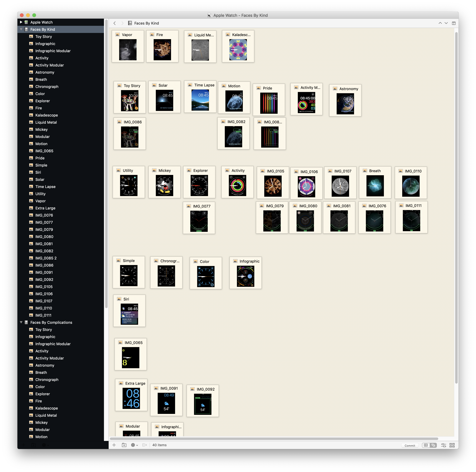Screen dimensions: 476x472
Task: Select Infographic Modular in Faces By Kind
Action: pos(53,51)
